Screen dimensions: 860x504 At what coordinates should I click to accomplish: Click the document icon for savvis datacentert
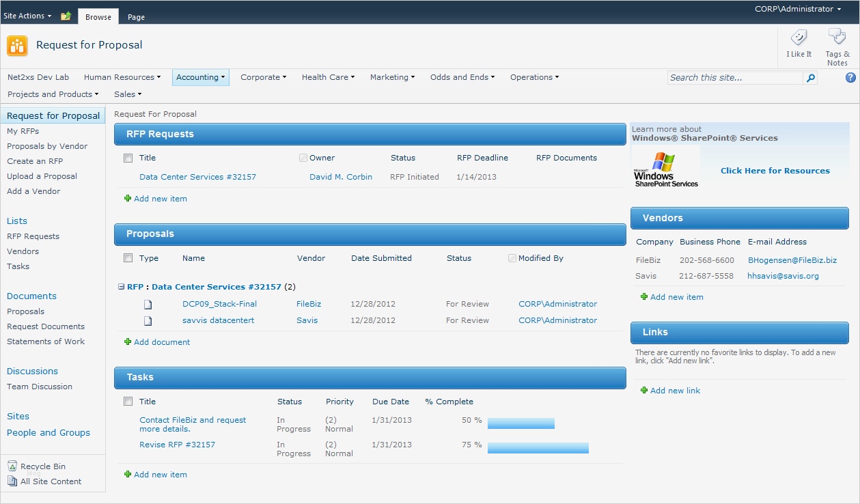click(x=148, y=321)
